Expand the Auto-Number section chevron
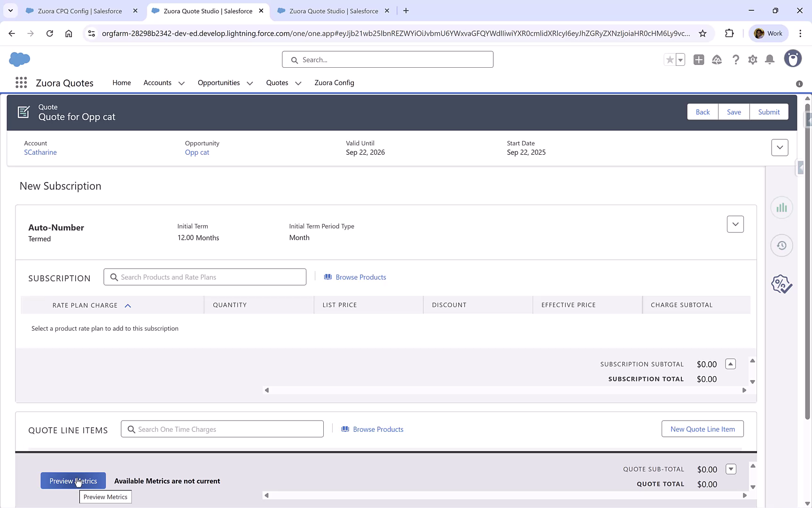The image size is (812, 508). pos(735,224)
